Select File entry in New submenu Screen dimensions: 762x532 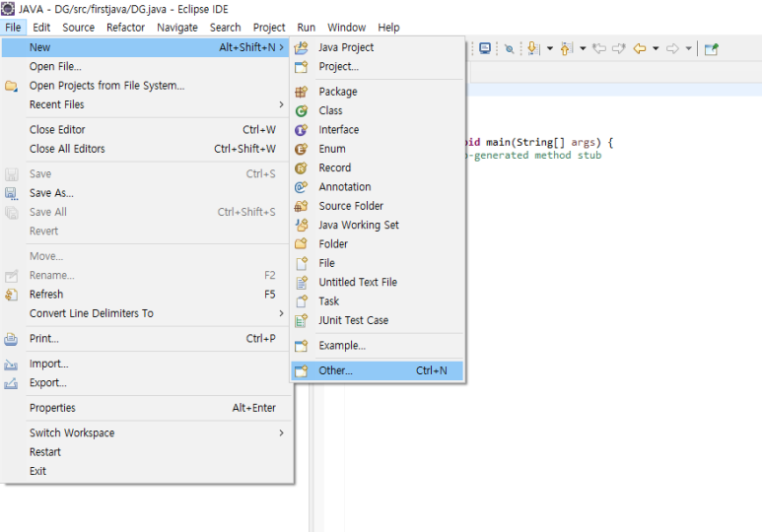[378, 263]
